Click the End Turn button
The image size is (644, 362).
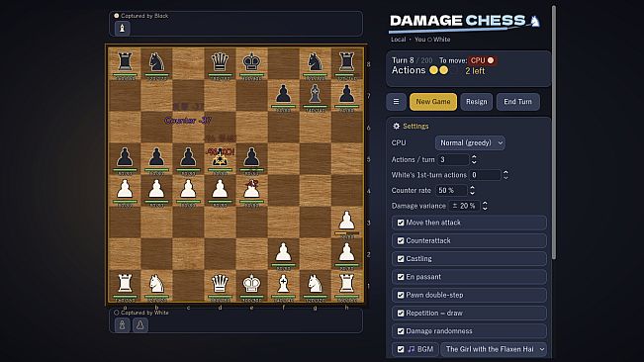pos(518,101)
